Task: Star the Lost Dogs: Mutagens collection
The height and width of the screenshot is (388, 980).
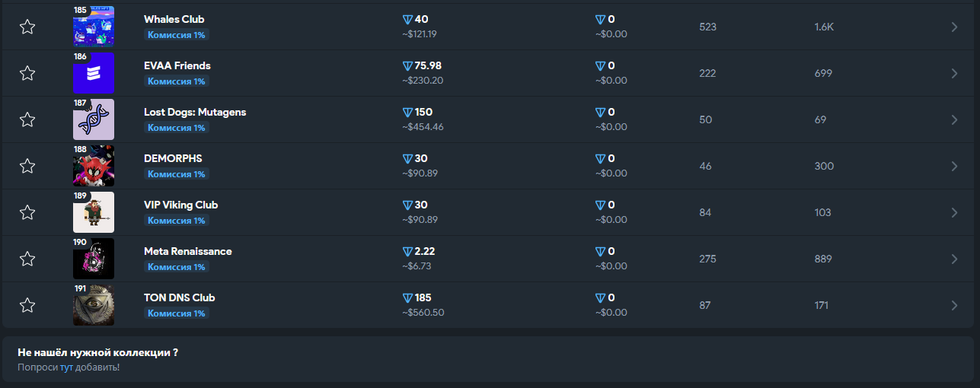Action: (x=27, y=119)
